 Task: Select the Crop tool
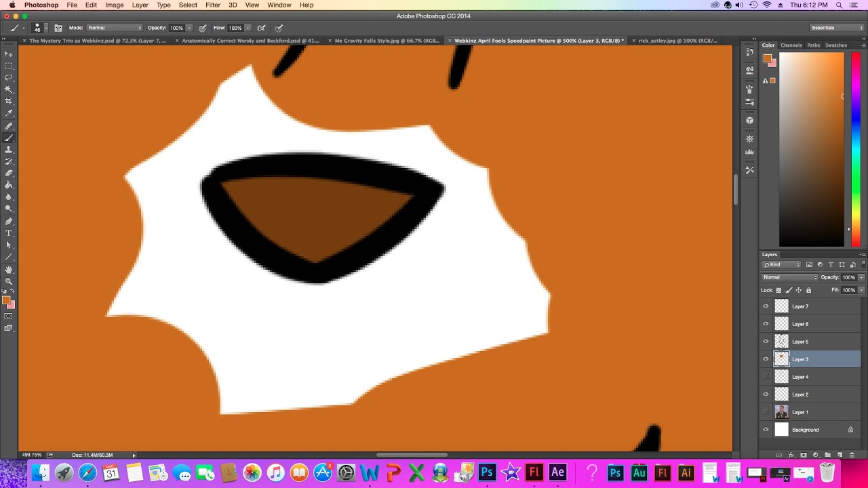[x=9, y=102]
